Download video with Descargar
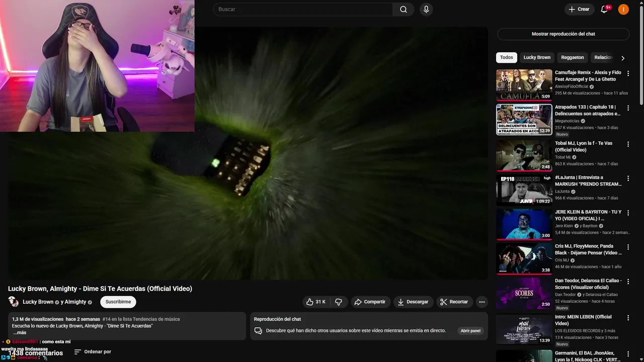The width and height of the screenshot is (644, 362). tap(413, 302)
